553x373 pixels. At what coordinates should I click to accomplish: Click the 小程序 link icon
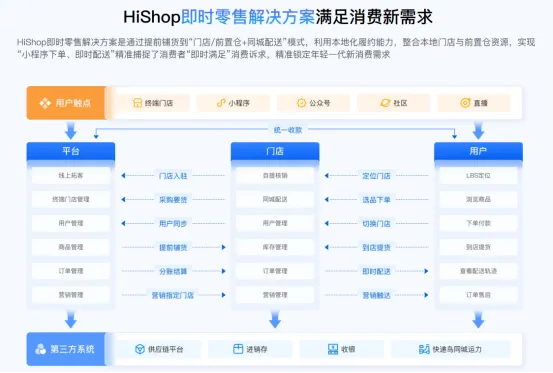click(221, 103)
